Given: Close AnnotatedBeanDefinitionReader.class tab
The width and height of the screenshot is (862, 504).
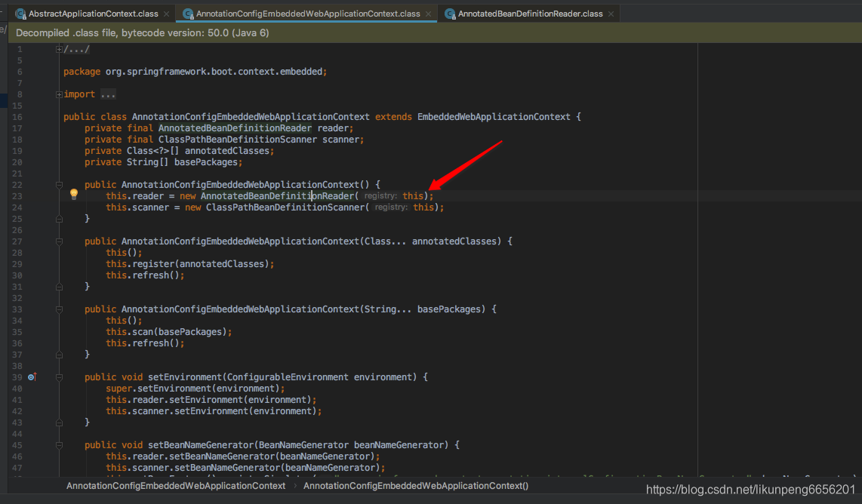Looking at the screenshot, I should 611,14.
